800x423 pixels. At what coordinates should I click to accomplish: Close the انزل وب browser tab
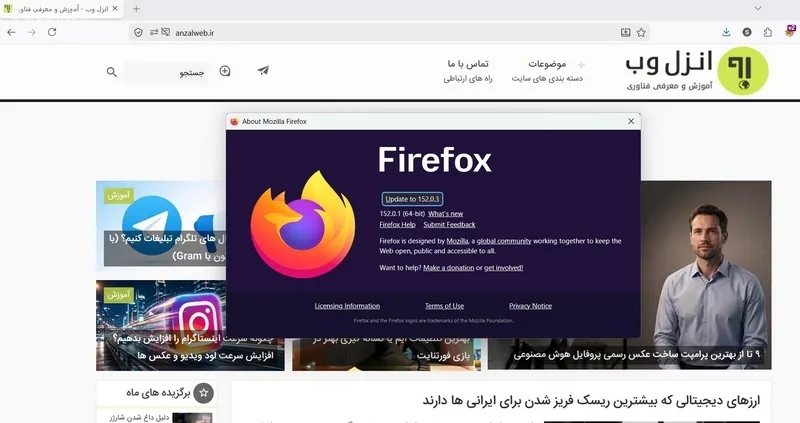pyautogui.click(x=115, y=9)
